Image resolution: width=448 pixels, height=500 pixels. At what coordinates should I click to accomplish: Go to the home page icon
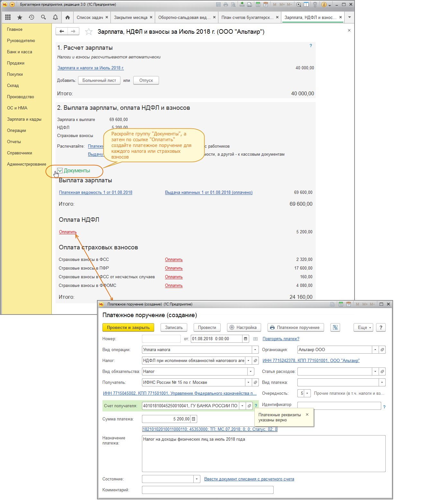[67, 17]
